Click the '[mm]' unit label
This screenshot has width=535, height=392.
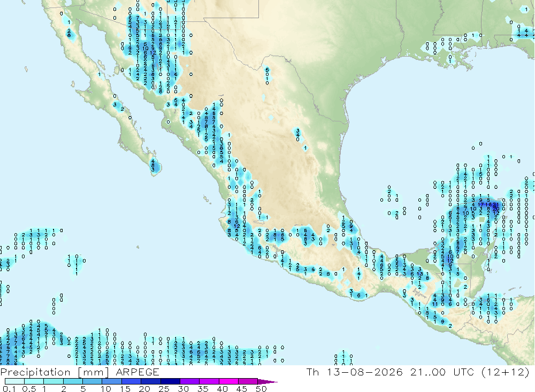[x=93, y=372]
